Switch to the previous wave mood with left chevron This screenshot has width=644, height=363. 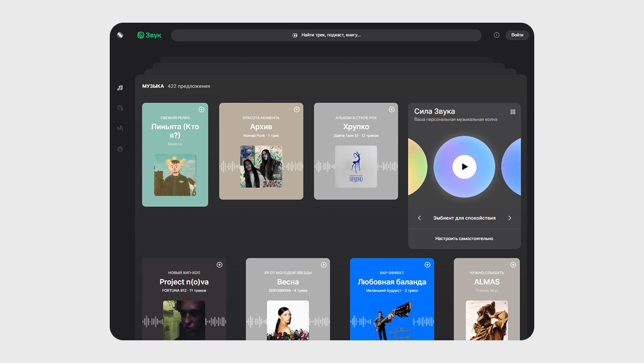(420, 218)
